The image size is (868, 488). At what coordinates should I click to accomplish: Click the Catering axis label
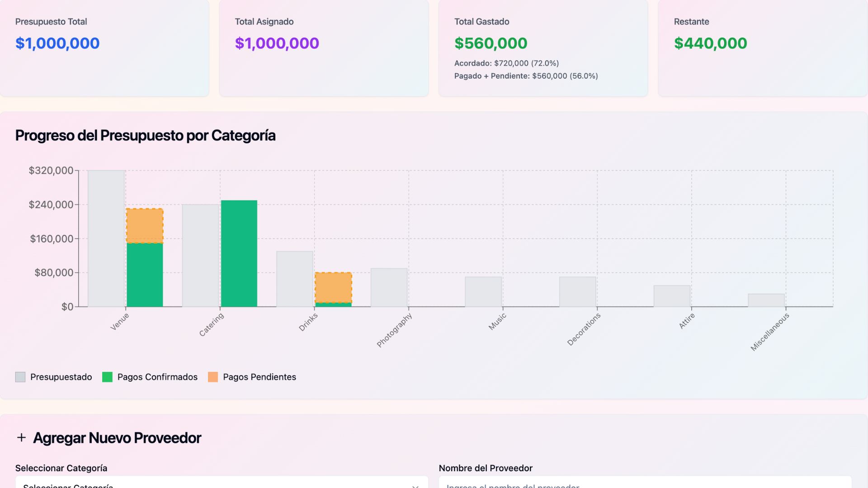[211, 325]
